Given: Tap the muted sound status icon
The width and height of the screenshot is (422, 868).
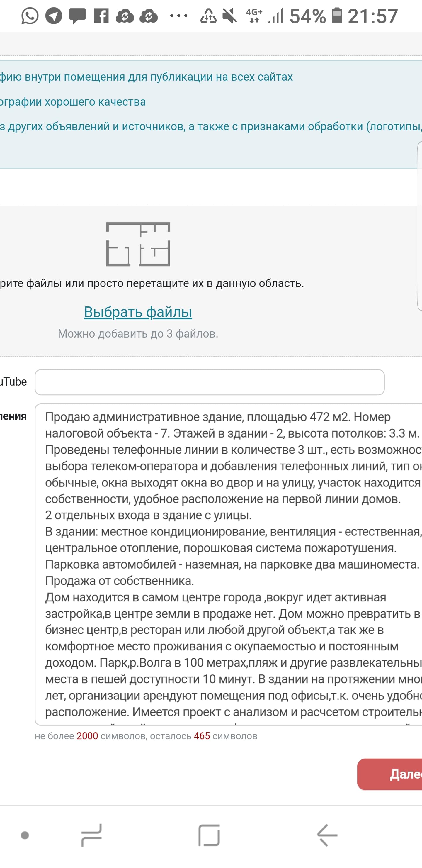Looking at the screenshot, I should 230,16.
